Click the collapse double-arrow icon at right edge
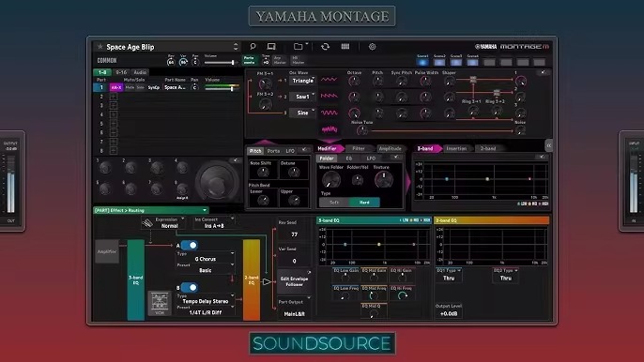This screenshot has height=362, width=644. point(548,145)
